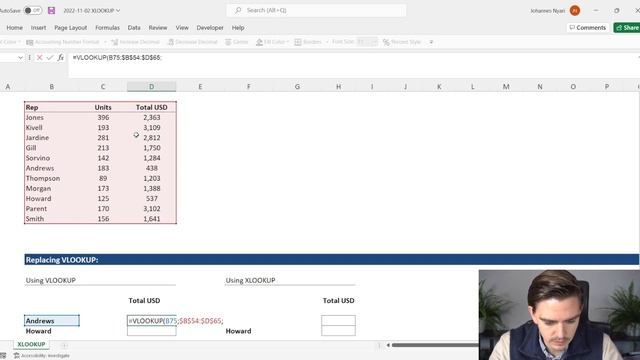The height and width of the screenshot is (360, 640).
Task: Click the Units header cell
Action: click(103, 107)
